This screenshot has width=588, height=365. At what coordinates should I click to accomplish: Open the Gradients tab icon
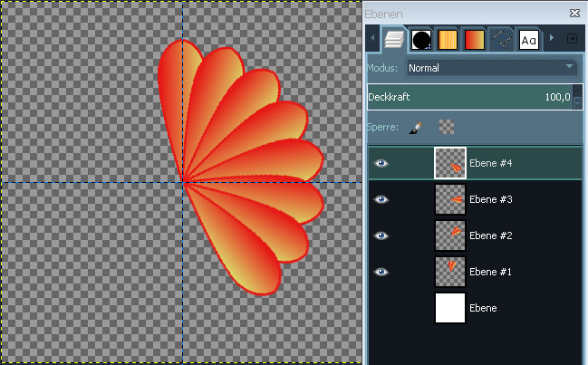(474, 40)
